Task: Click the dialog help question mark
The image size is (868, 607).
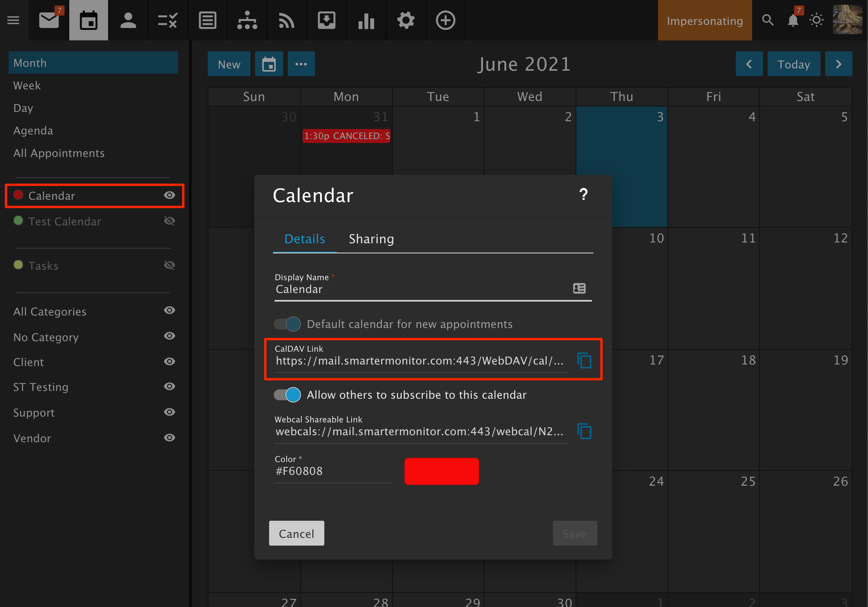Action: [583, 194]
